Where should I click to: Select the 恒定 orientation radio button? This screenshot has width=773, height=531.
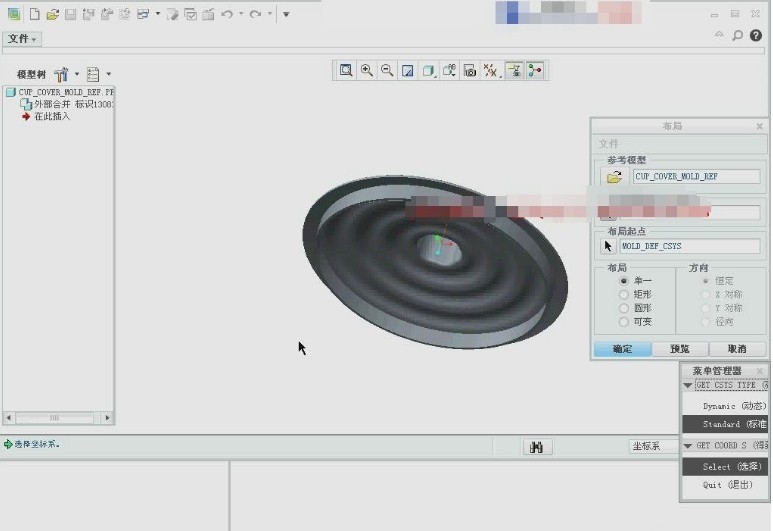(x=706, y=281)
